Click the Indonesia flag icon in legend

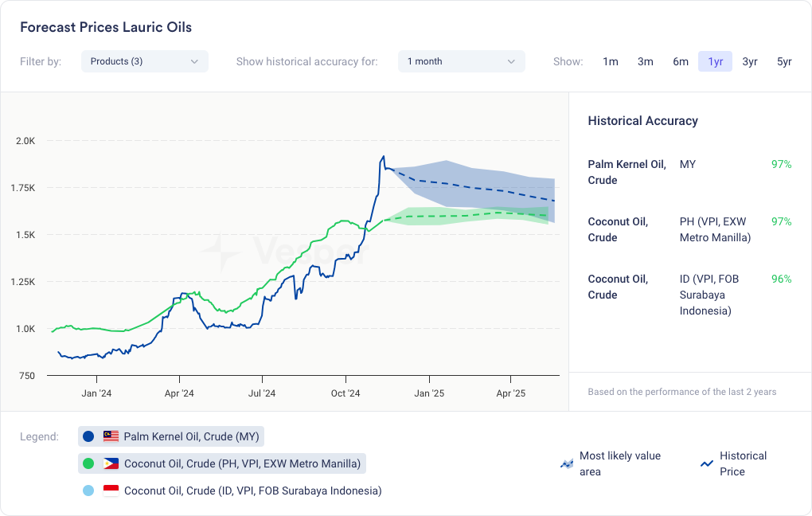pos(111,491)
